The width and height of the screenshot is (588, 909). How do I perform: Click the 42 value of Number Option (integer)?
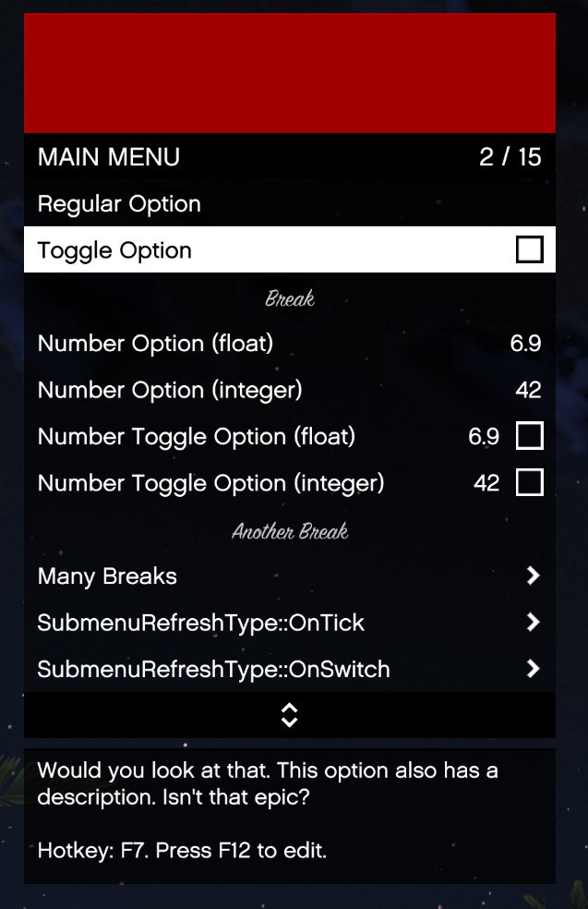528,390
